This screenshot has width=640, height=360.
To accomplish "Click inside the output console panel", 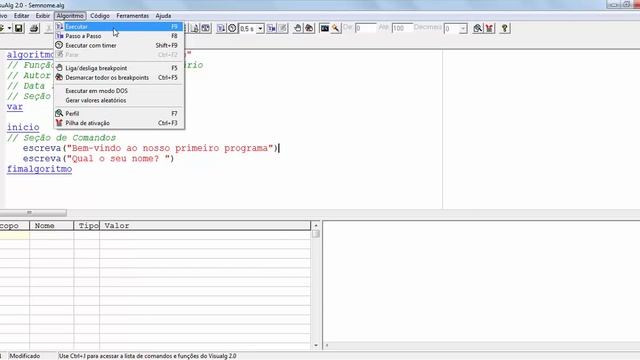I will click(482, 282).
